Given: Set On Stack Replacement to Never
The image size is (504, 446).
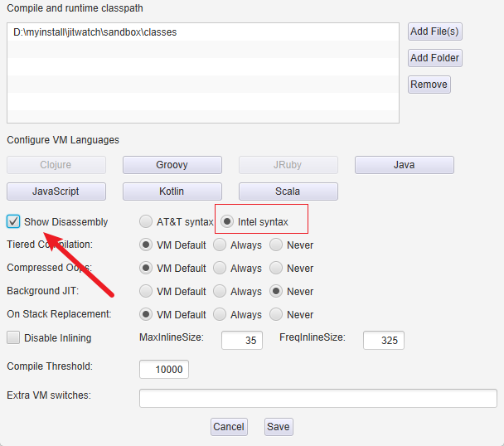Looking at the screenshot, I should (x=278, y=314).
